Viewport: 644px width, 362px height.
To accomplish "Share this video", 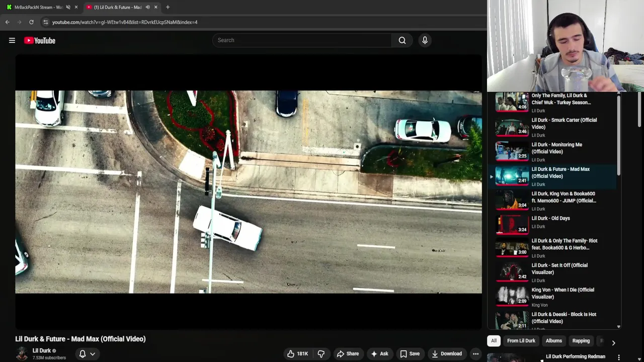I will click(x=348, y=353).
